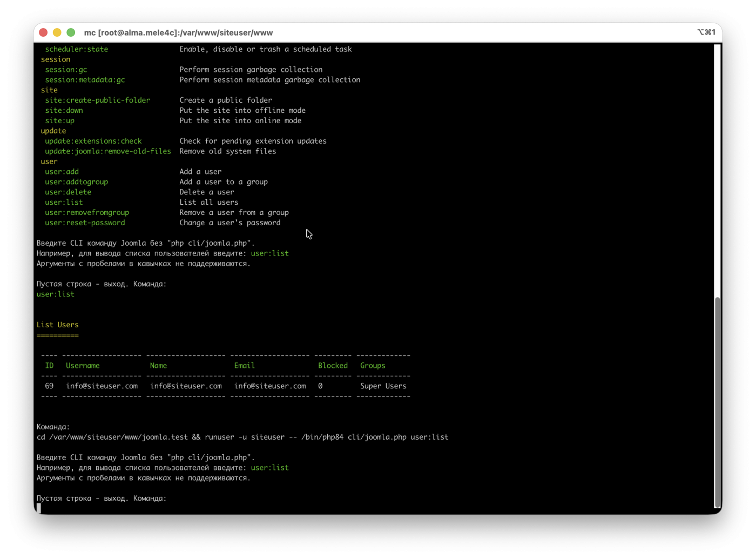Viewport: 756px width, 559px height.
Task: Select the 'user:delete' command name
Action: click(x=68, y=193)
